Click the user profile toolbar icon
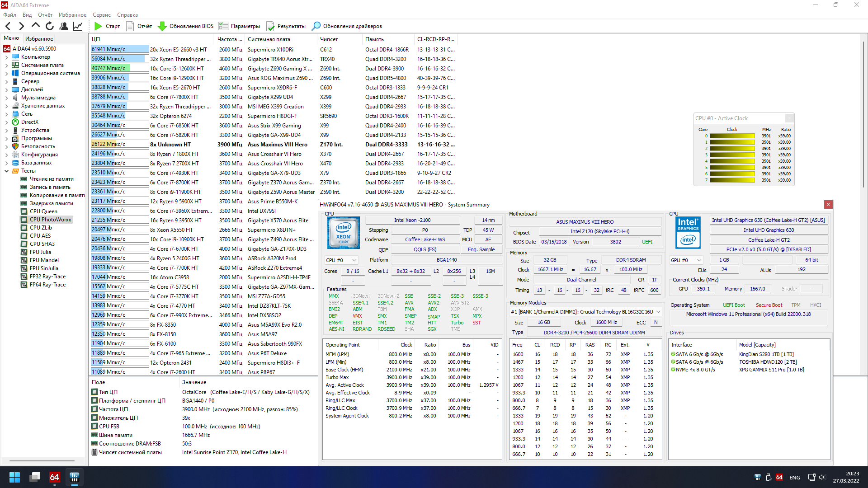 [64, 26]
